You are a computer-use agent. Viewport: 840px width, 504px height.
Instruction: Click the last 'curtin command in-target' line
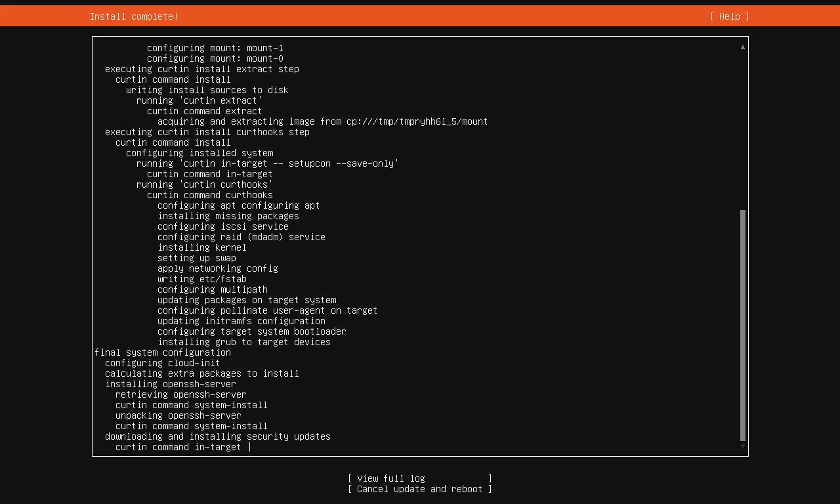178,447
